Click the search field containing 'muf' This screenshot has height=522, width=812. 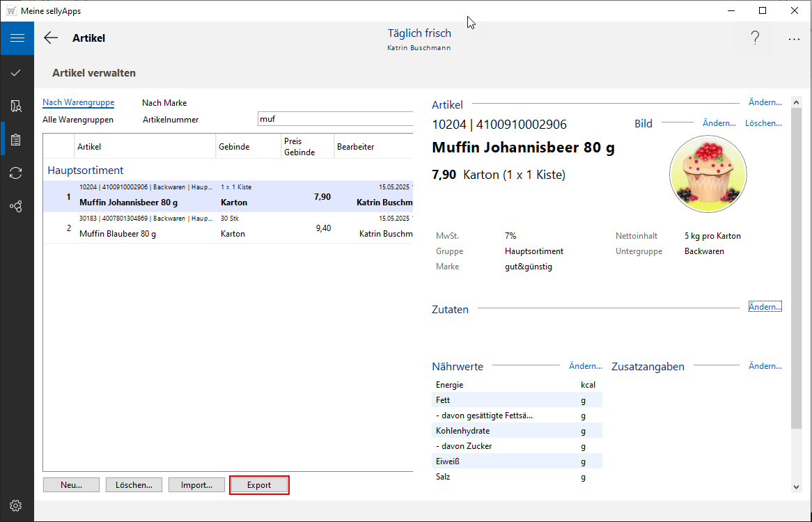pyautogui.click(x=334, y=119)
